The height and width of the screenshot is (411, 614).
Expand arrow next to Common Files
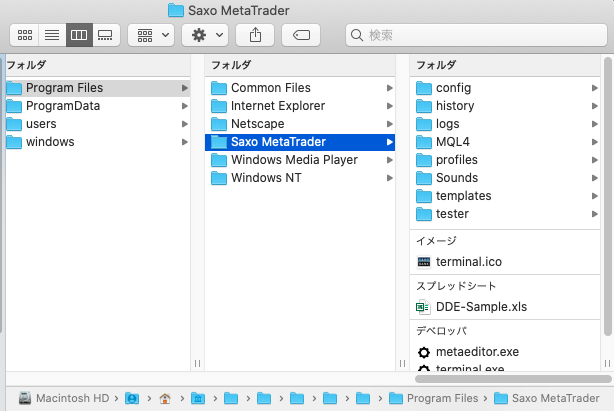coord(390,88)
